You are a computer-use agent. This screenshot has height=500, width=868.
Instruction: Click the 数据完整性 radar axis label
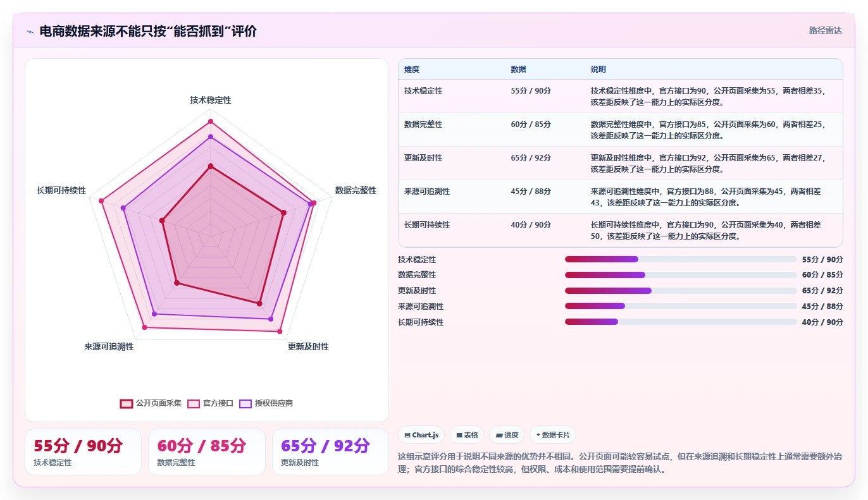click(x=356, y=190)
